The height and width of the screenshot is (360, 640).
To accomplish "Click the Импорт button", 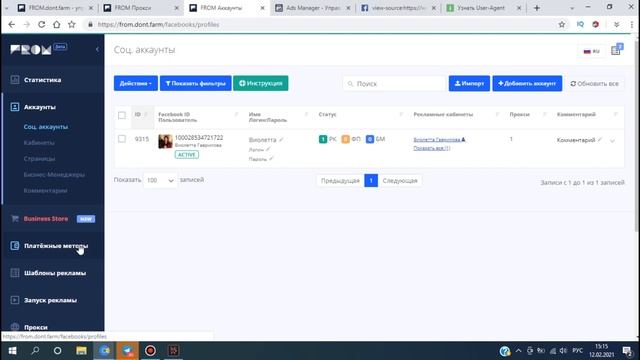I will [x=469, y=83].
